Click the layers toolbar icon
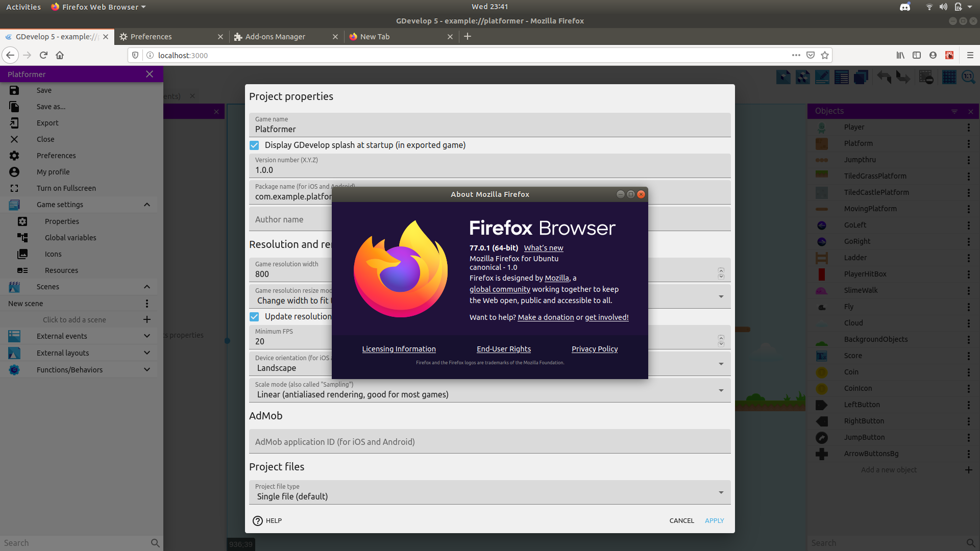Image resolution: width=980 pixels, height=551 pixels. click(862, 77)
